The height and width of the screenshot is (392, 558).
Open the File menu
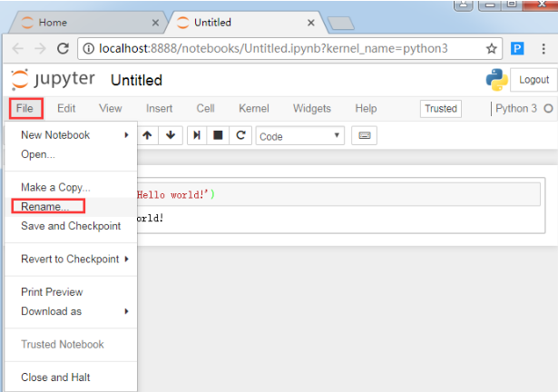pyautogui.click(x=26, y=108)
